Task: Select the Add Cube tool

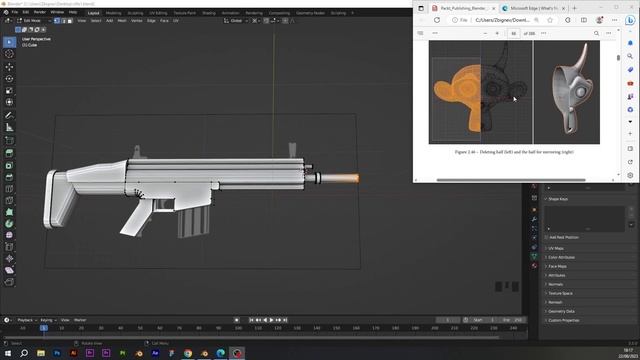Action: (x=9, y=140)
